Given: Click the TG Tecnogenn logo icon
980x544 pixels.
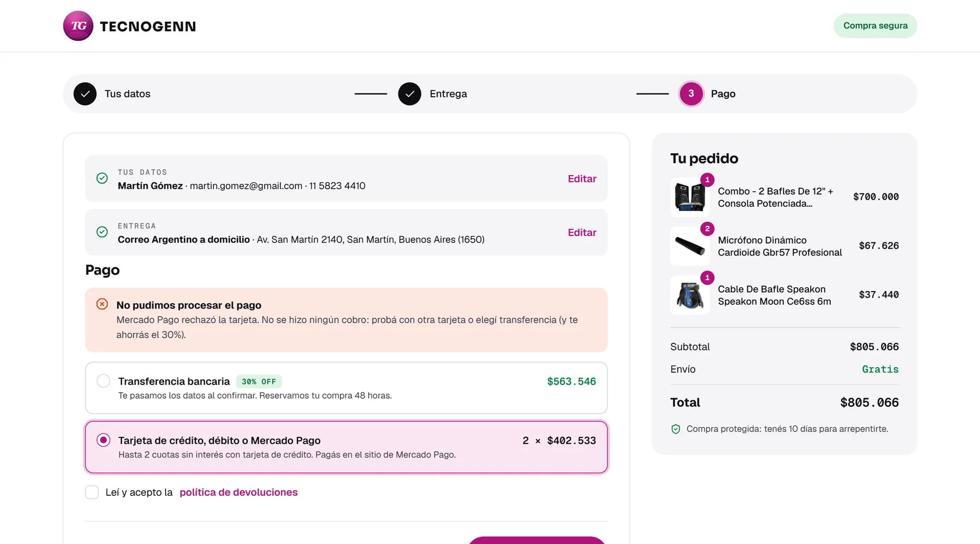Looking at the screenshot, I should point(78,26).
